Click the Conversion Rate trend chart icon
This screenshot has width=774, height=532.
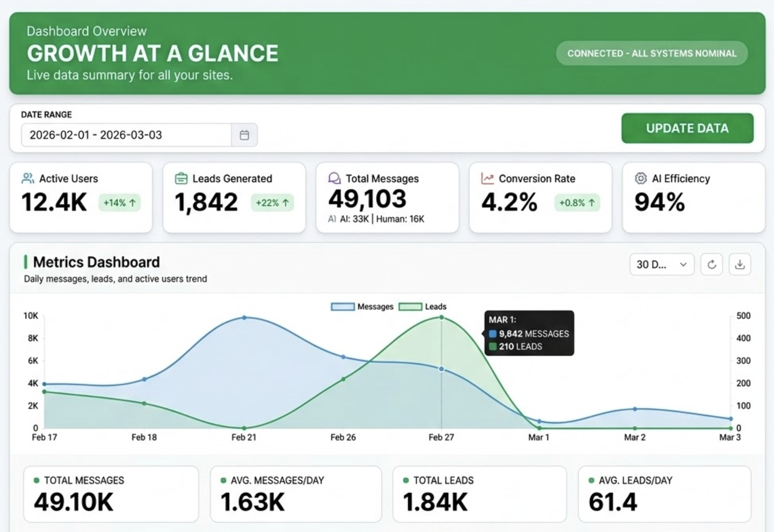(x=487, y=179)
